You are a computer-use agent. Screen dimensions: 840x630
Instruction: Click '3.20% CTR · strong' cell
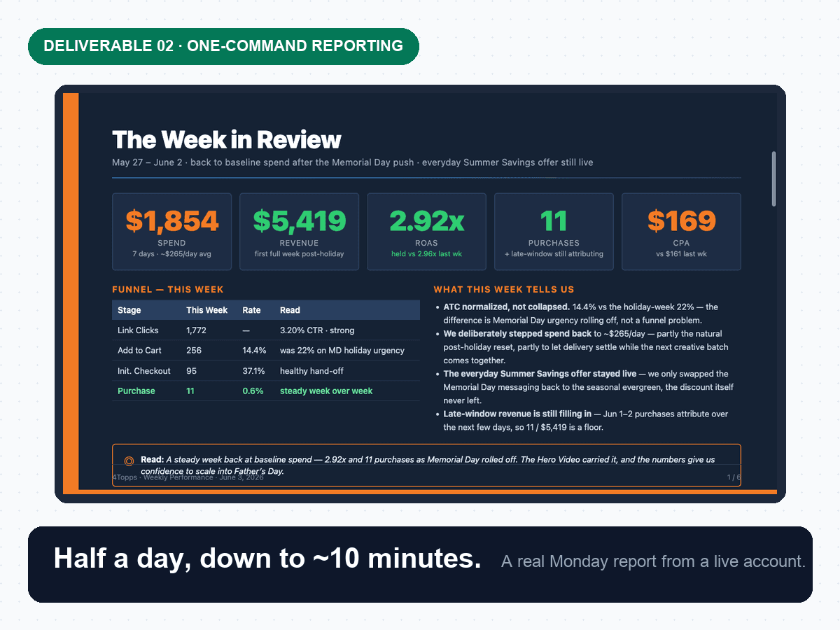tap(317, 330)
